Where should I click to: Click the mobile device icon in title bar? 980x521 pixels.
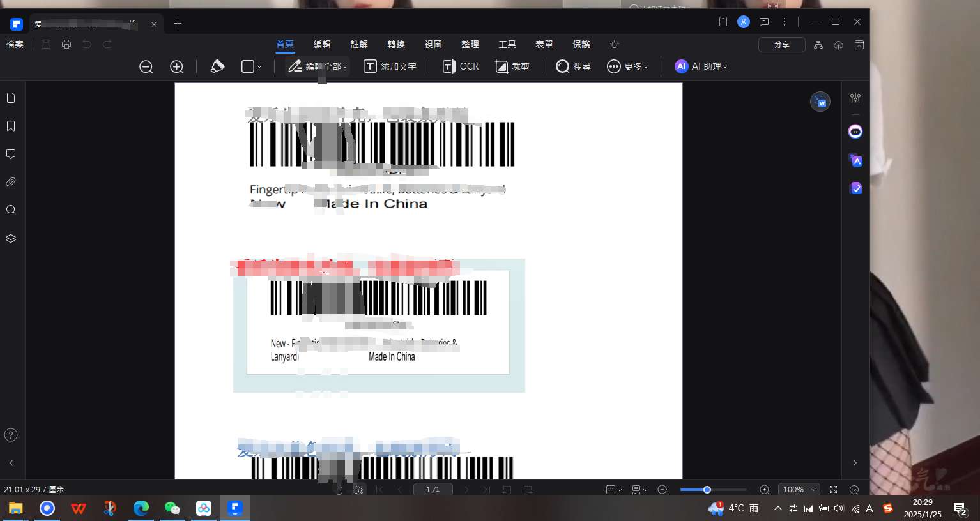[723, 22]
